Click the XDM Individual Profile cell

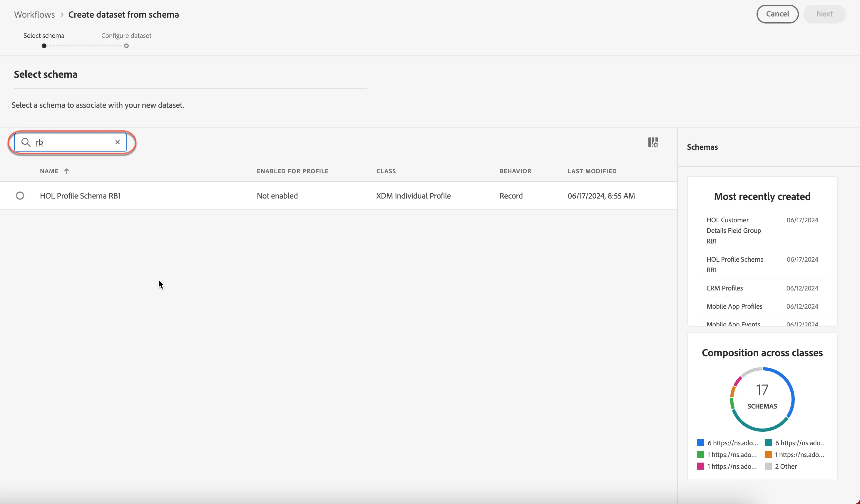pyautogui.click(x=413, y=196)
